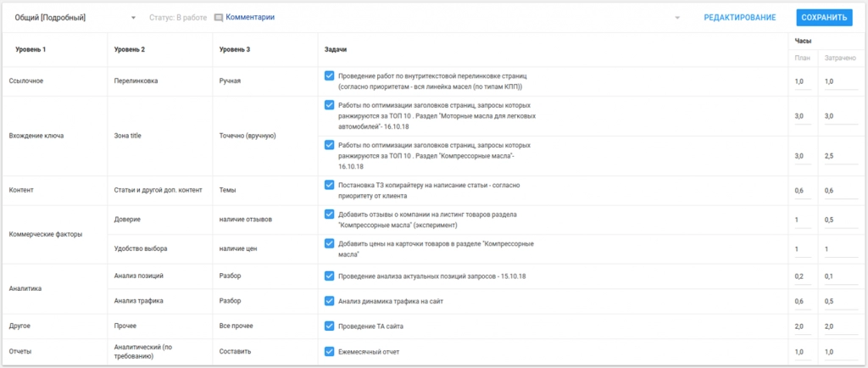Toggle checkbox for Моторные масла title task
The height and width of the screenshot is (368, 868).
coord(330,105)
